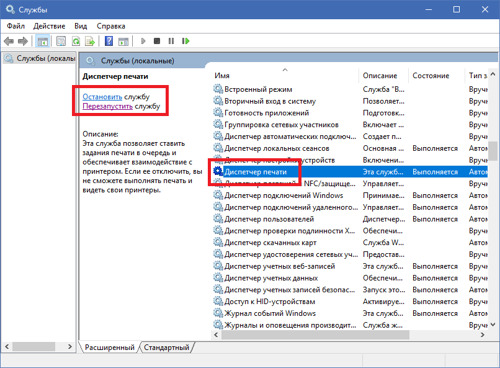
Task: Open the Действие menu
Action: (x=49, y=26)
